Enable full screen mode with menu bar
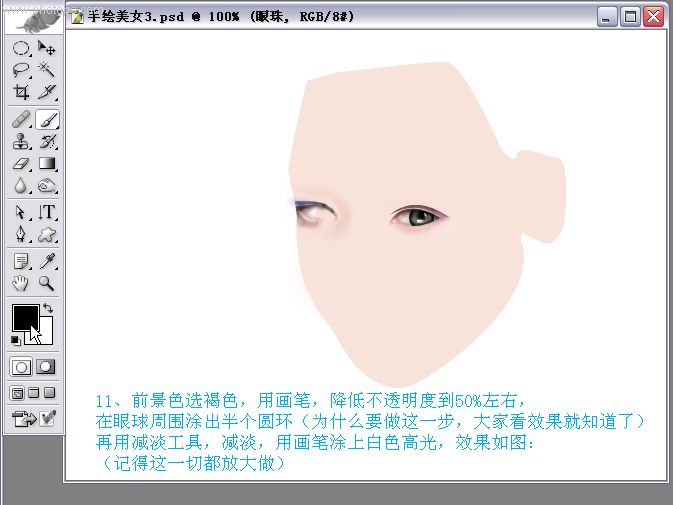The height and width of the screenshot is (505, 673). 33,393
